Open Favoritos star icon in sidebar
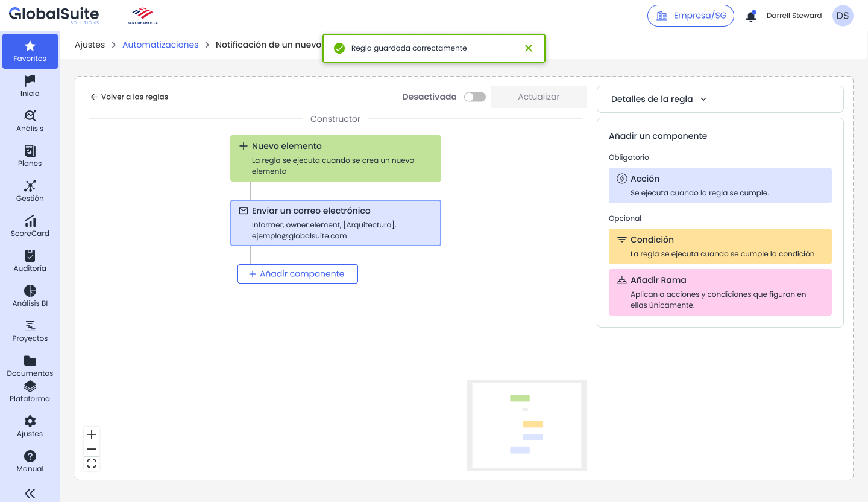Viewport: 868px width, 502px height. (x=30, y=46)
